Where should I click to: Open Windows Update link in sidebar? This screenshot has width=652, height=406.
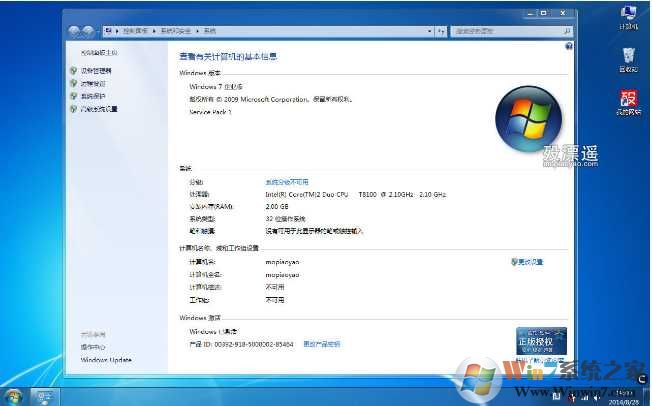106,360
